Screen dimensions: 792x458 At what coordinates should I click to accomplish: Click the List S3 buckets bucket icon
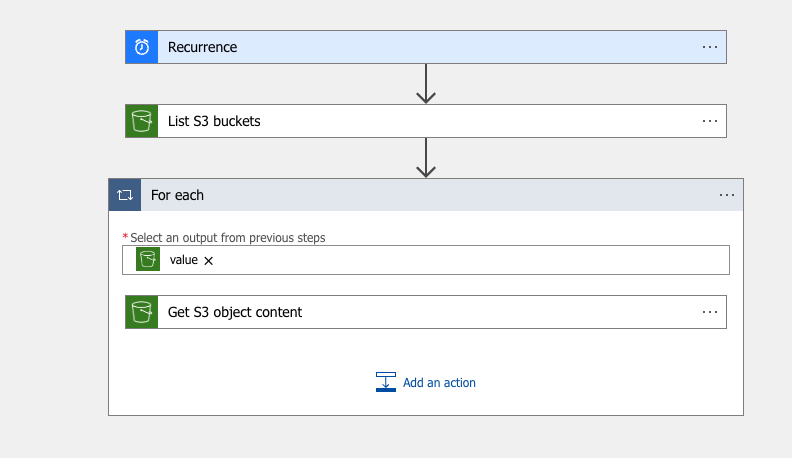click(x=142, y=121)
